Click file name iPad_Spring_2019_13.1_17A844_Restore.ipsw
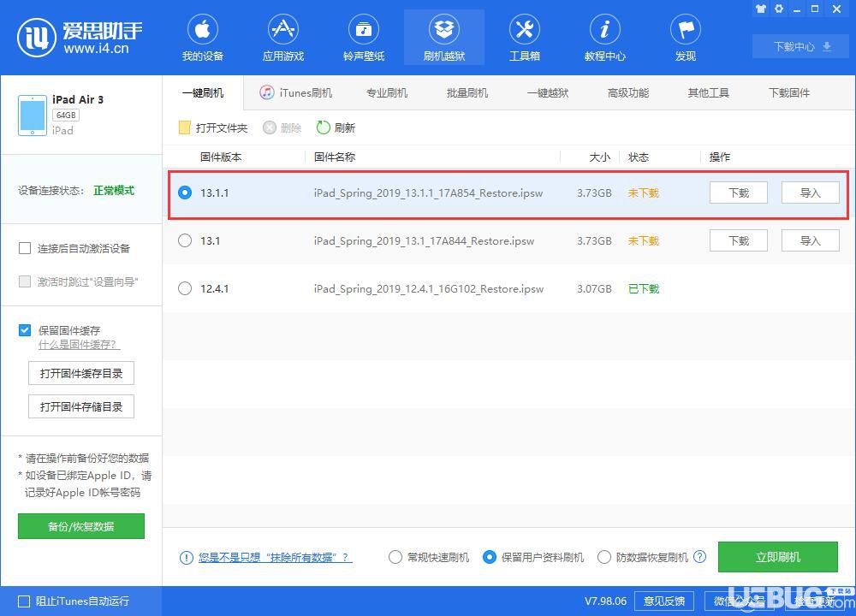Image resolution: width=856 pixels, height=616 pixels. click(425, 240)
